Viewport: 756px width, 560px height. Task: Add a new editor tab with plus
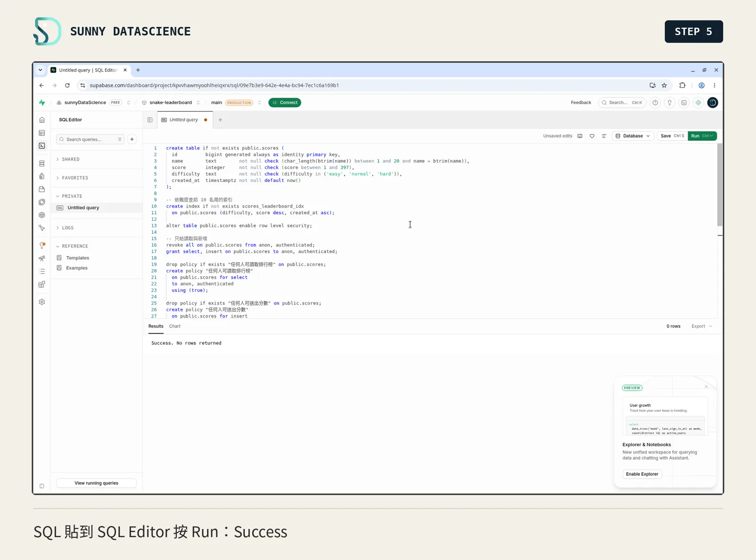click(220, 120)
